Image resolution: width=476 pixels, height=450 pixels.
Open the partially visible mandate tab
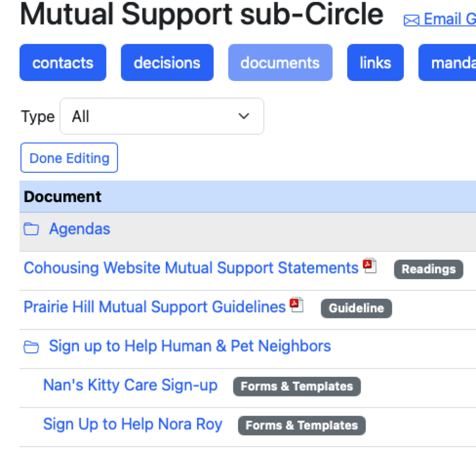click(x=447, y=63)
